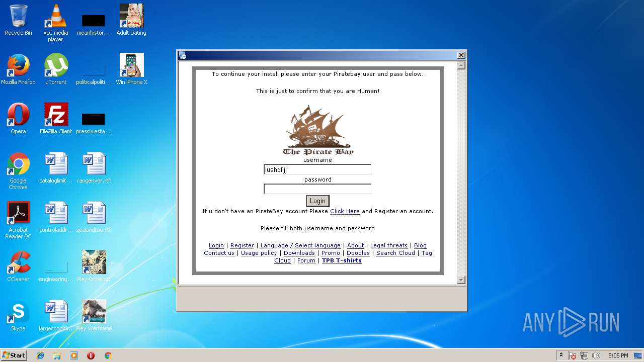
Task: Open the TPB T-shirts link
Action: click(x=342, y=260)
